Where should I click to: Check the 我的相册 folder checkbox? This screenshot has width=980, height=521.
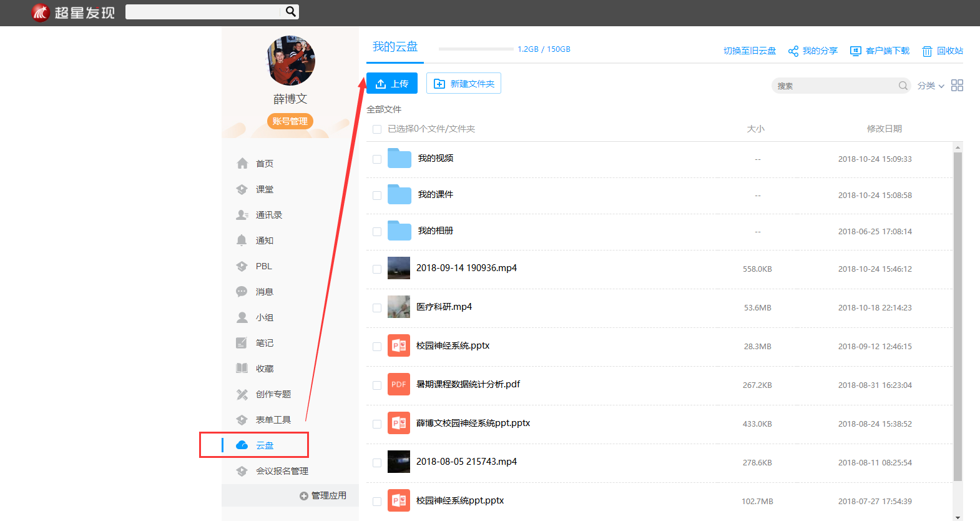[377, 232]
